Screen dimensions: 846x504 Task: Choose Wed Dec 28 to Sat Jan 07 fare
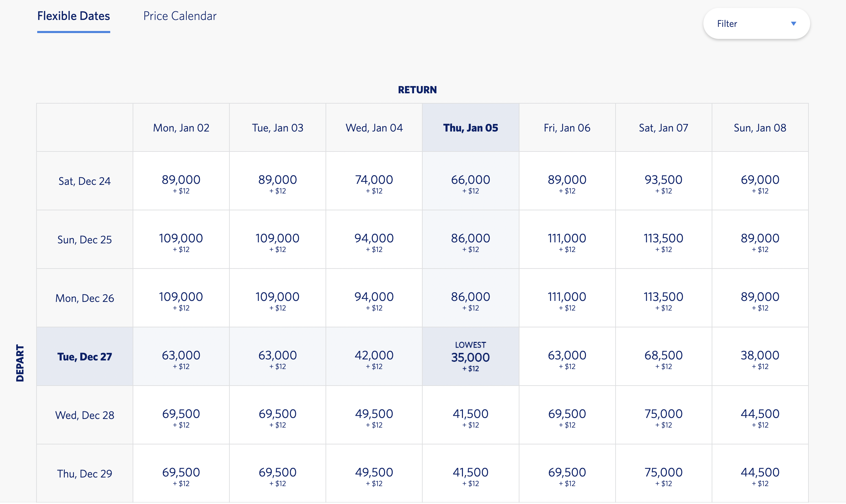tap(663, 415)
